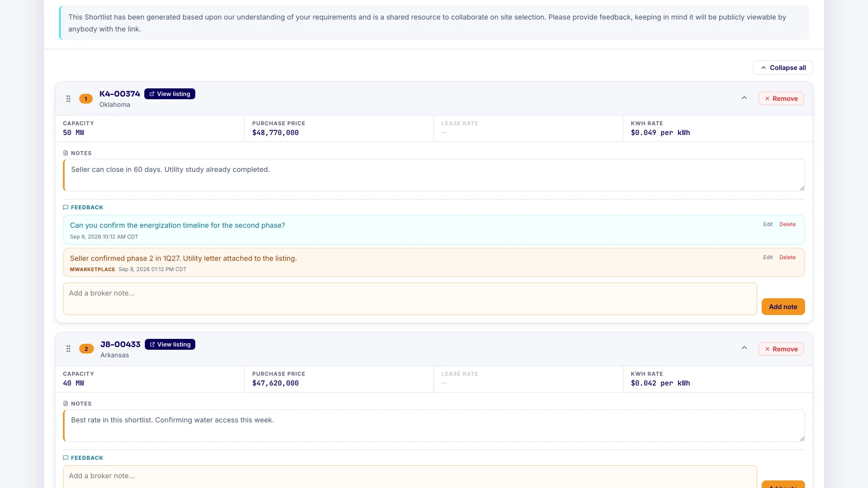Remove K4-00374 from the shortlist
The height and width of the screenshot is (488, 868).
[x=781, y=99]
